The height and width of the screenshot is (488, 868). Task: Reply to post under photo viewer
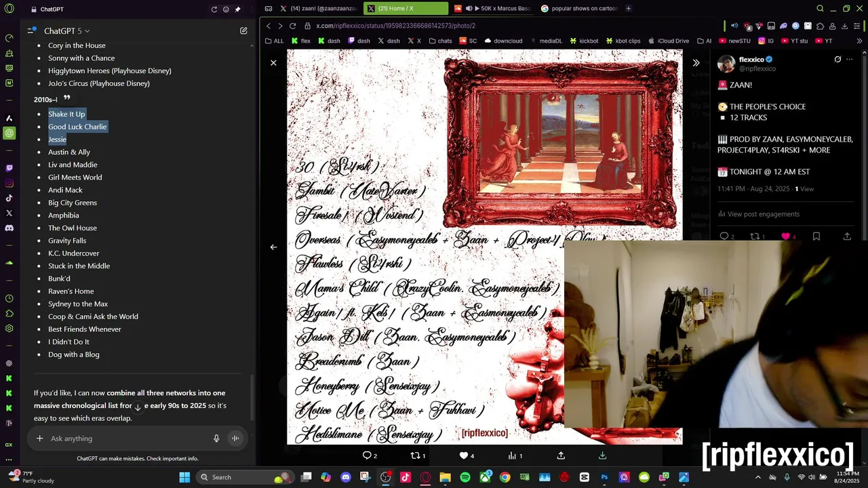370,455
